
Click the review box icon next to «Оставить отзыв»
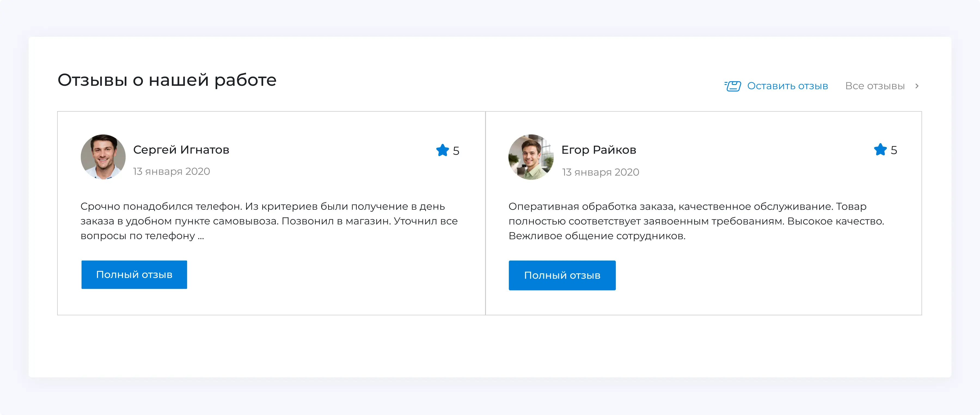[x=733, y=86]
